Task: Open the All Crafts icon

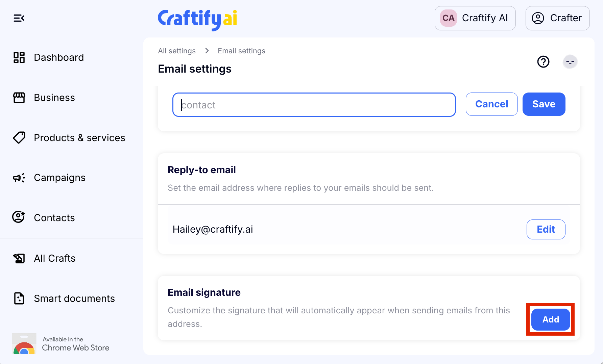Action: (19, 258)
